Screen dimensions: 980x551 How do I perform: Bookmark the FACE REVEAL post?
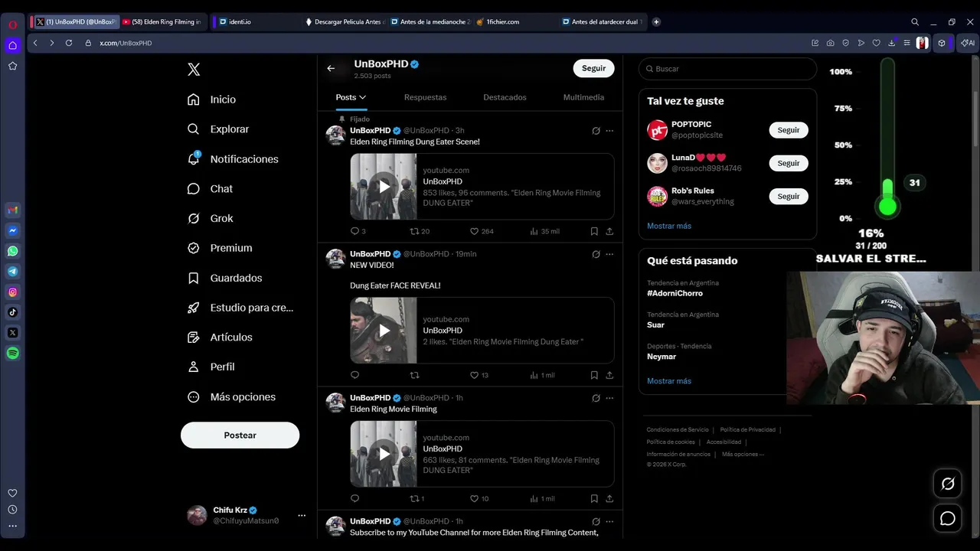click(594, 375)
